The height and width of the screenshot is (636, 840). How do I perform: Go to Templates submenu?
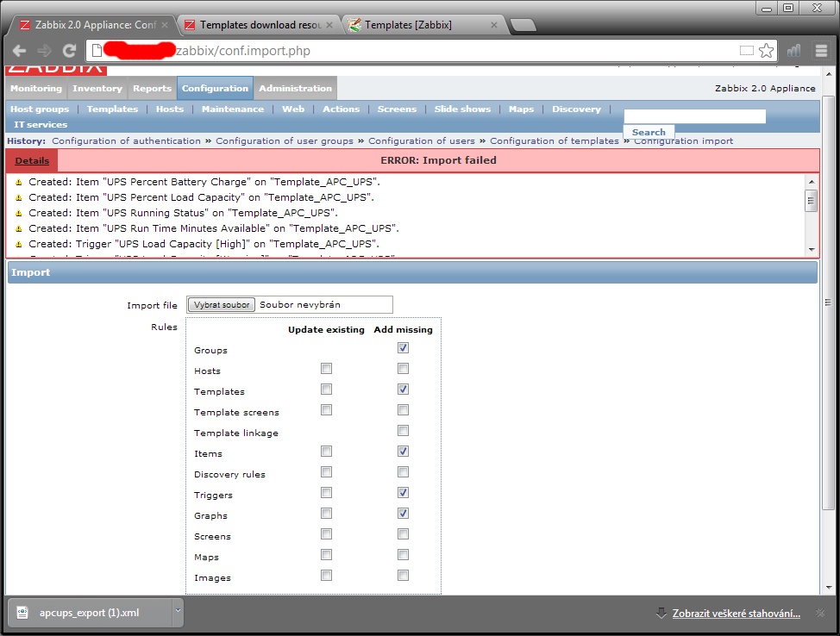[112, 109]
